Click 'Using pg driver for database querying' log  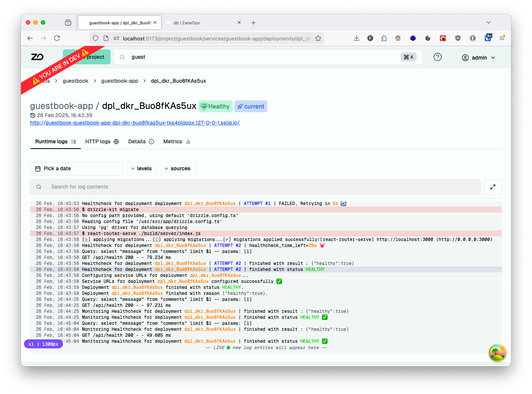tap(266, 227)
